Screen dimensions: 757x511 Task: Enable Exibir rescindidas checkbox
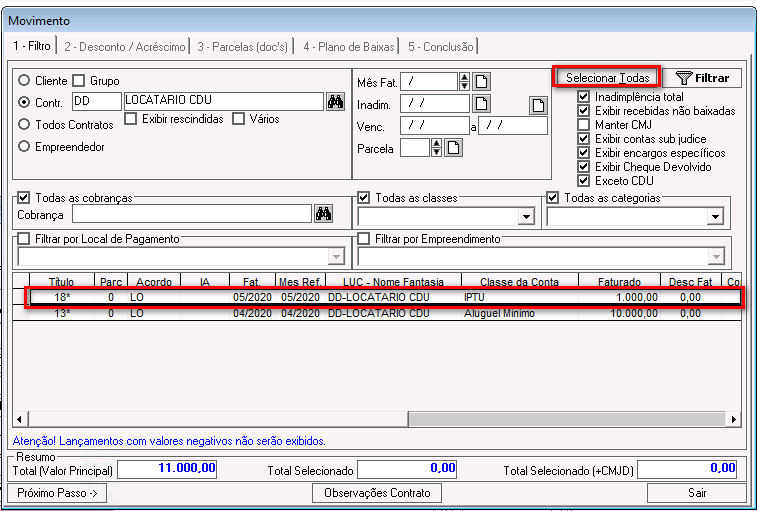tap(130, 119)
